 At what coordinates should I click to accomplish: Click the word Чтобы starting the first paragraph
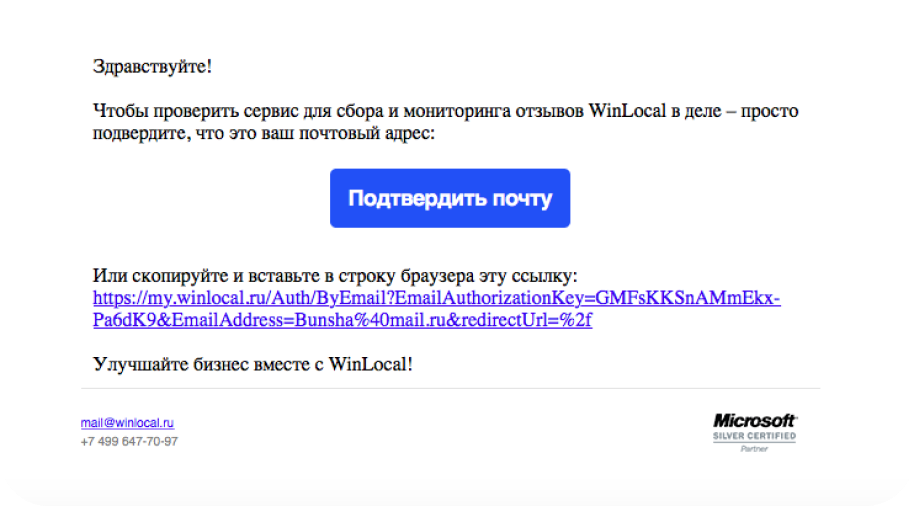click(118, 111)
